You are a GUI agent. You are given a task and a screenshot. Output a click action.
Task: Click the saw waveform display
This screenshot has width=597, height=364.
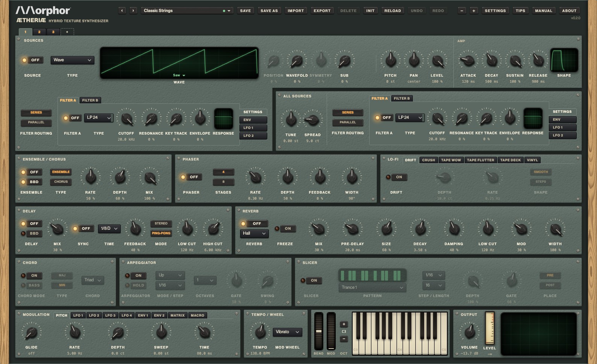click(x=179, y=63)
